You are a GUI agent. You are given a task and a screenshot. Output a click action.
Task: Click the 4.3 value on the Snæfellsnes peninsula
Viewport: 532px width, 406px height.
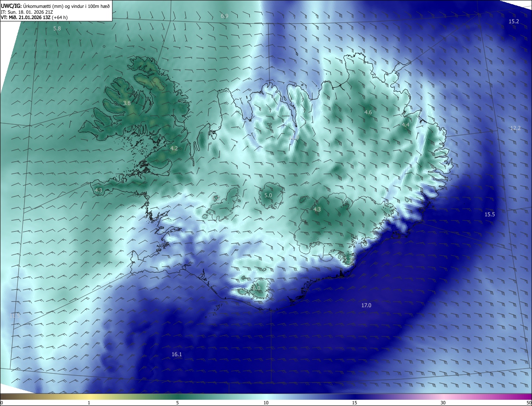[99, 190]
